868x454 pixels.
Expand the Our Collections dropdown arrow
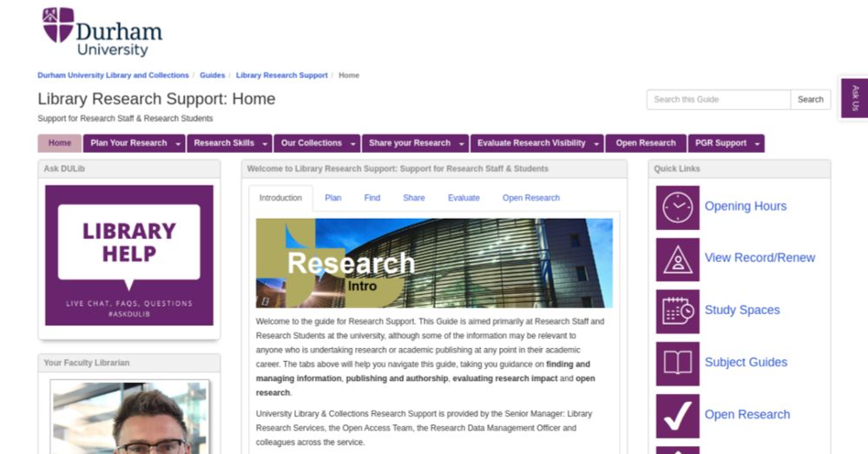(353, 143)
